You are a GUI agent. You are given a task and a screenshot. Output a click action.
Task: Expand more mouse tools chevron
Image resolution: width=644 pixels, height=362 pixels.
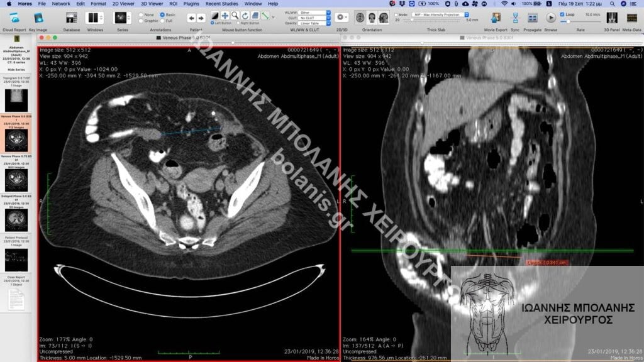(274, 17)
